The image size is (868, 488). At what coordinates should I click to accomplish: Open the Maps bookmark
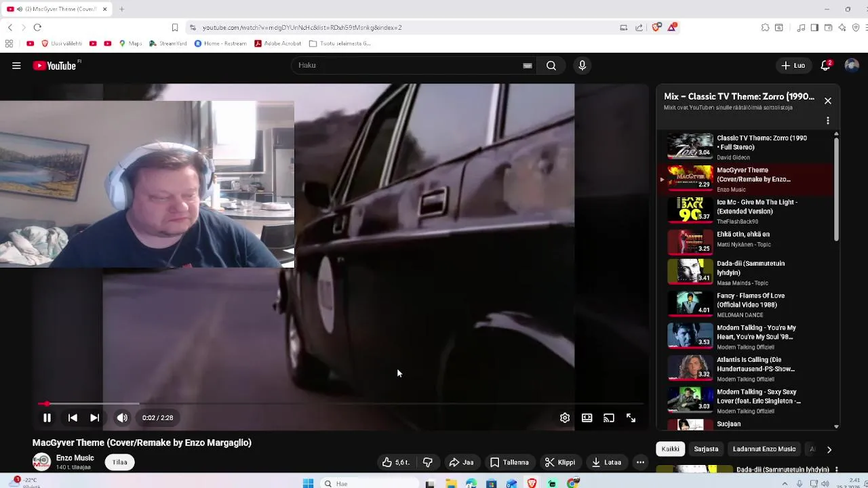click(x=130, y=43)
